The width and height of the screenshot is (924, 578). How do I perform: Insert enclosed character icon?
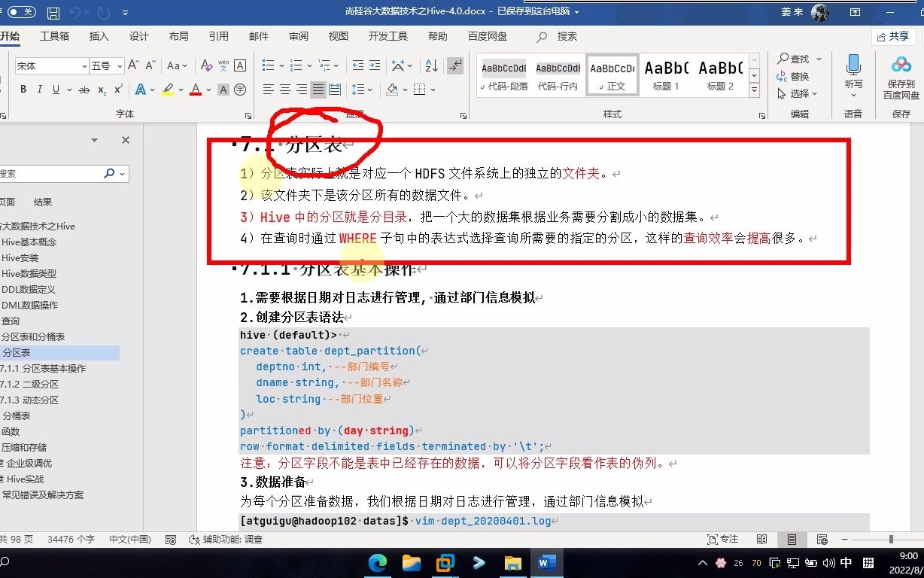click(x=240, y=90)
